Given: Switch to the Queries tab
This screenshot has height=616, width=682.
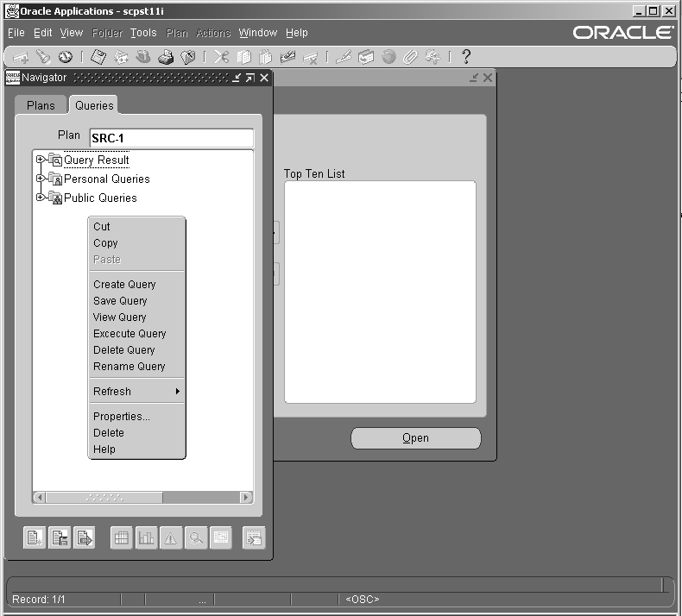Looking at the screenshot, I should (94, 105).
